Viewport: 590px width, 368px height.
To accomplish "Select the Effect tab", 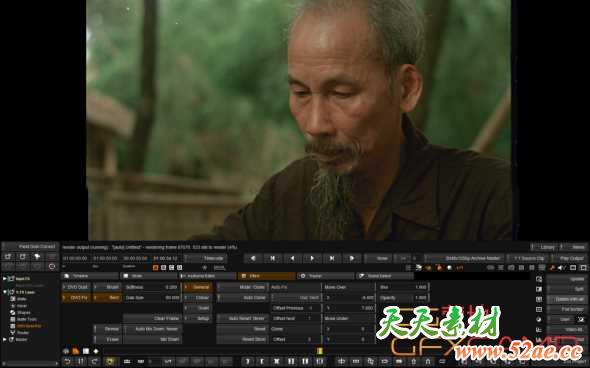I will coord(266,276).
